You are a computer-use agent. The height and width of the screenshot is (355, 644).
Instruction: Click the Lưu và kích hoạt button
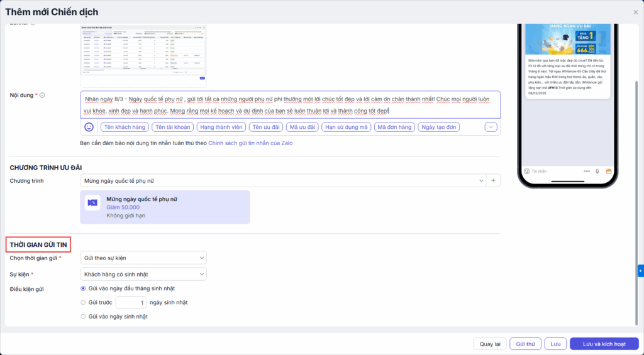[604, 344]
